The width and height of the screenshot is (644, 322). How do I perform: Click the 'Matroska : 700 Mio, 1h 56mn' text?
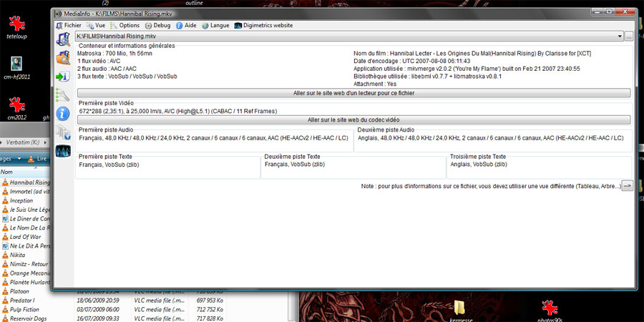pos(115,54)
